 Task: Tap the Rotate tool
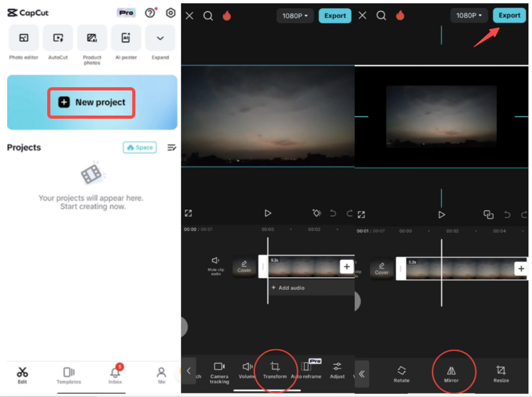pos(401,371)
